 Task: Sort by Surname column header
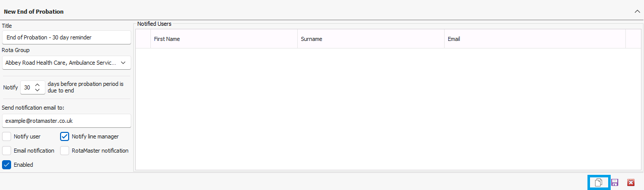point(371,39)
